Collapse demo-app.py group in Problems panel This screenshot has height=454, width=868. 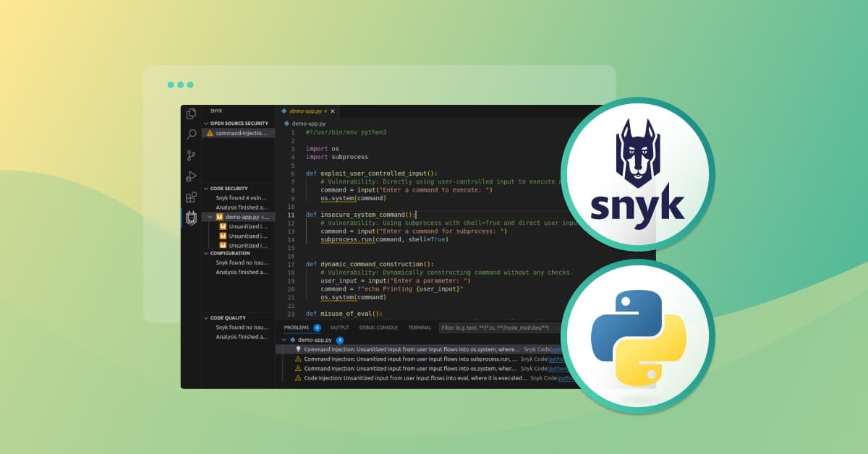[284, 339]
